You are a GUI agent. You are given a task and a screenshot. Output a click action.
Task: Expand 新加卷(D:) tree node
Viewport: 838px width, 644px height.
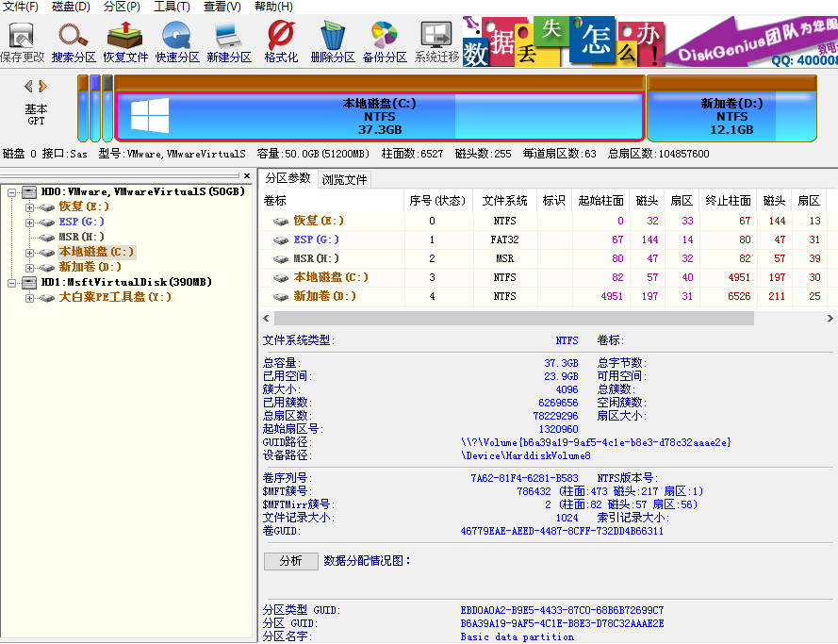[30, 267]
